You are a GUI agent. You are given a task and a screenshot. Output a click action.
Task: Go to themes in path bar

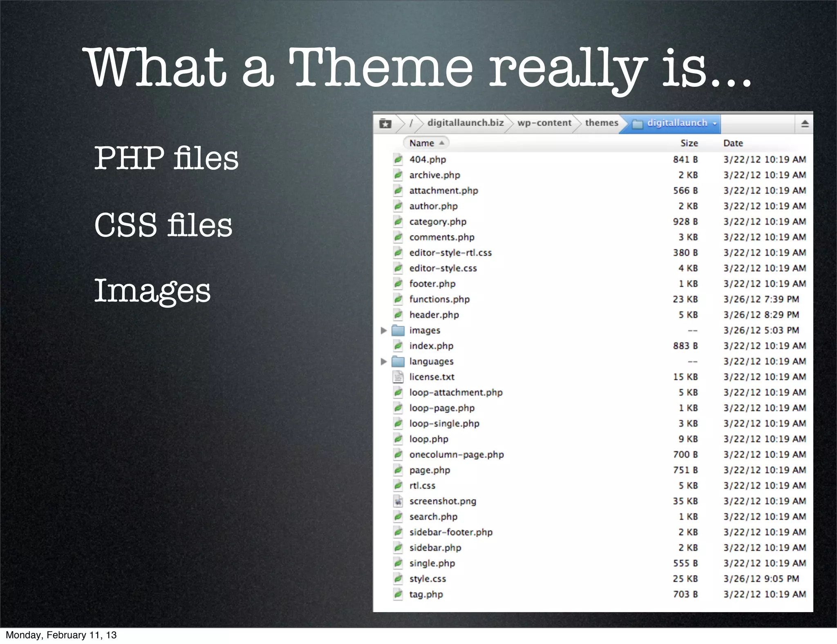602,123
